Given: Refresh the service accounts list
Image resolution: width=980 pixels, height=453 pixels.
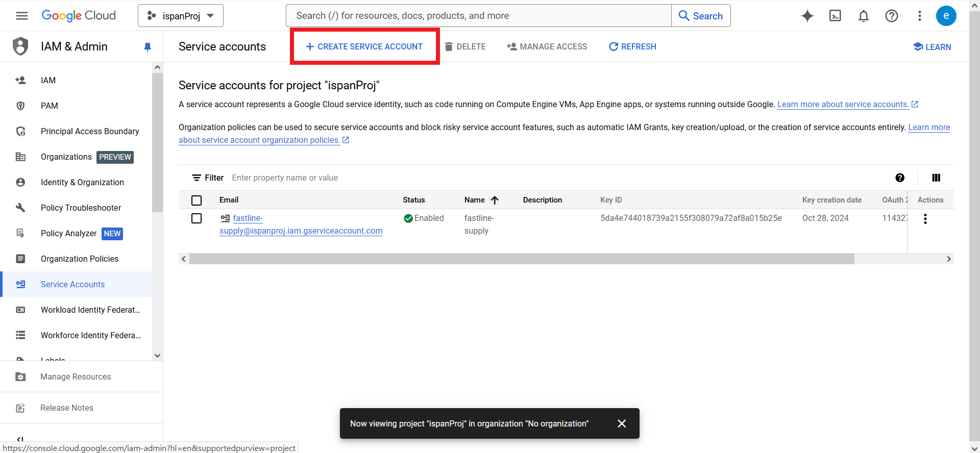Looking at the screenshot, I should pyautogui.click(x=632, y=46).
